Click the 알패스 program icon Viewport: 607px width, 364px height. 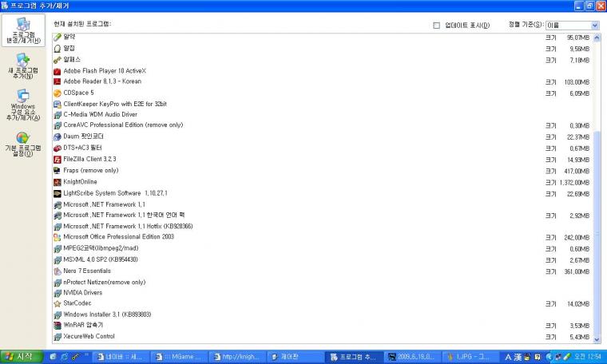point(58,60)
